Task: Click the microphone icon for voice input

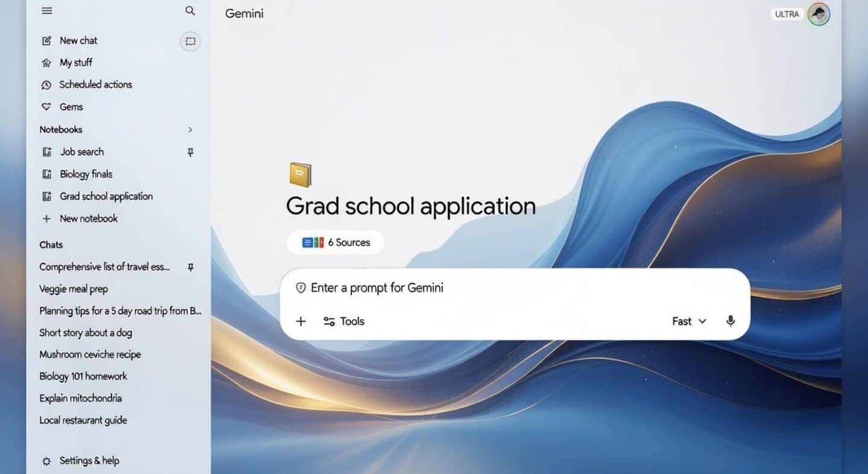Action: 730,321
